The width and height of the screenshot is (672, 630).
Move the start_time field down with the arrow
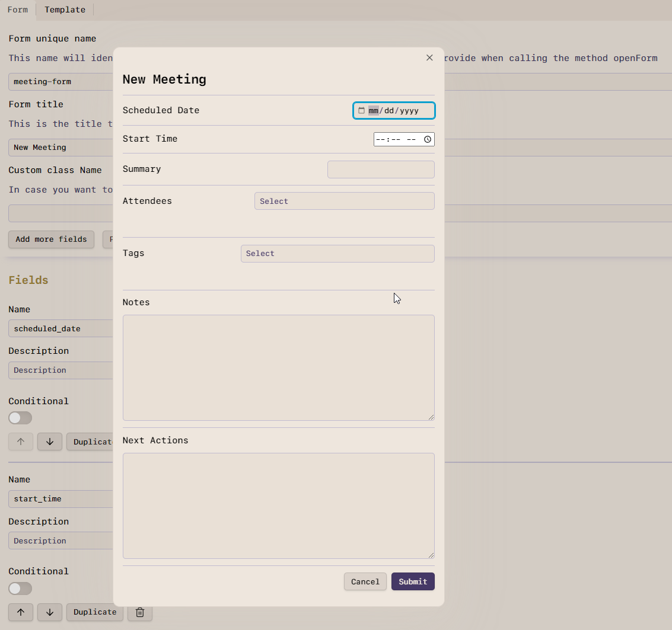[x=49, y=612]
